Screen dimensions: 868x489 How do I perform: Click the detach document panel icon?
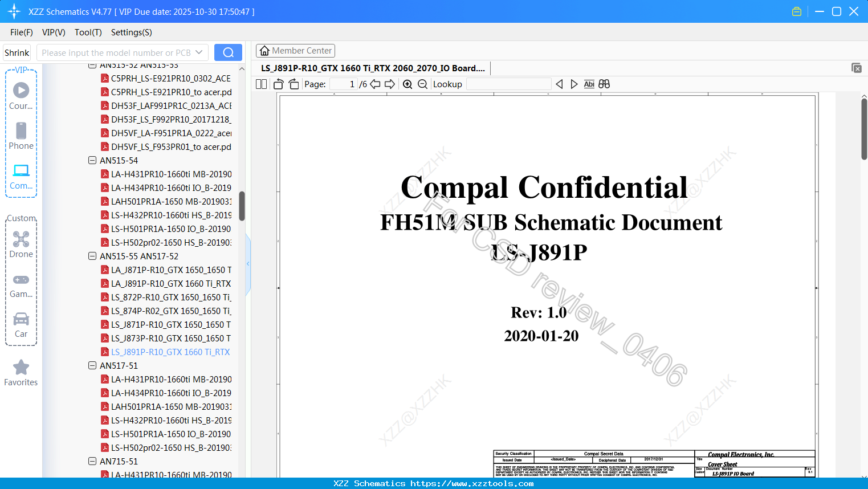click(856, 68)
